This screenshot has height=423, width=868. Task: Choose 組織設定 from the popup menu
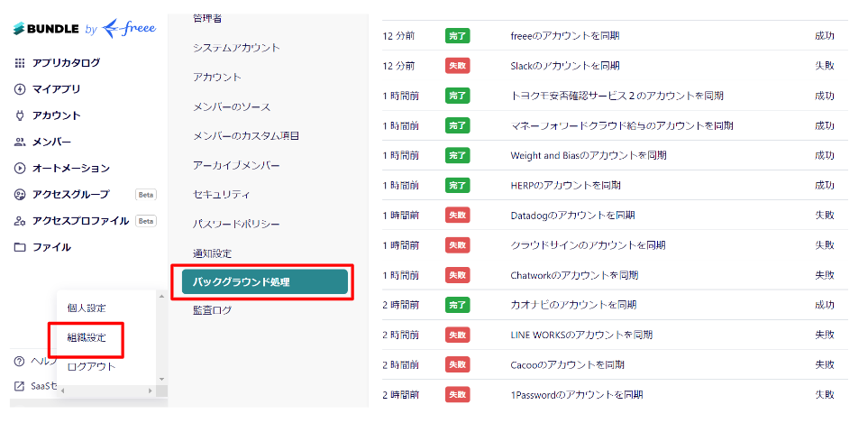point(87,337)
